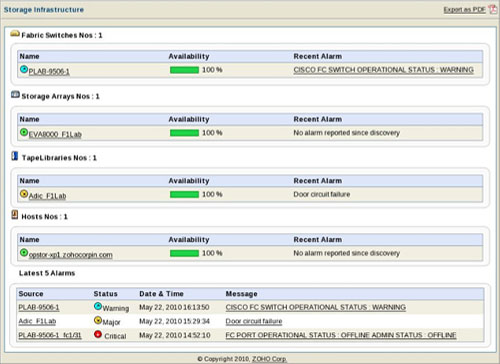Click the availability bar for EVA8000_F1Lab

click(184, 133)
